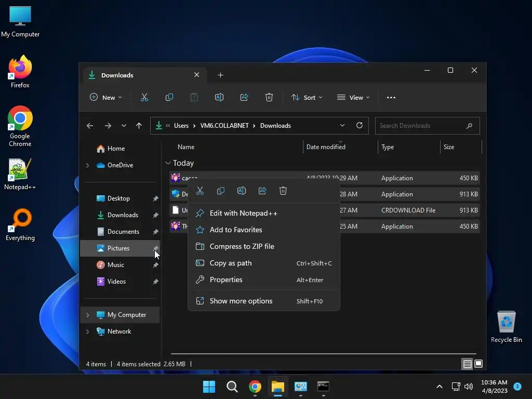Open Documents in navigation pane
Viewport: 532px width, 399px height.
[x=120, y=232]
